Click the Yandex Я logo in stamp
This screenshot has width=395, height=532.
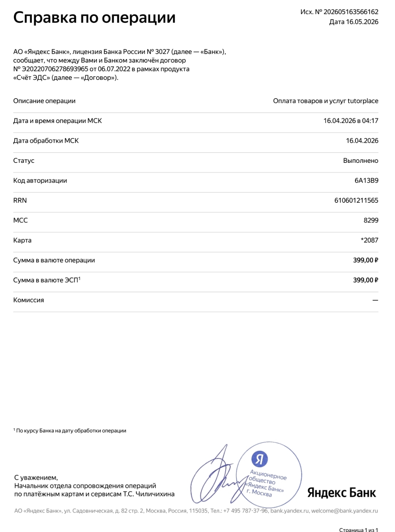pyautogui.click(x=260, y=459)
